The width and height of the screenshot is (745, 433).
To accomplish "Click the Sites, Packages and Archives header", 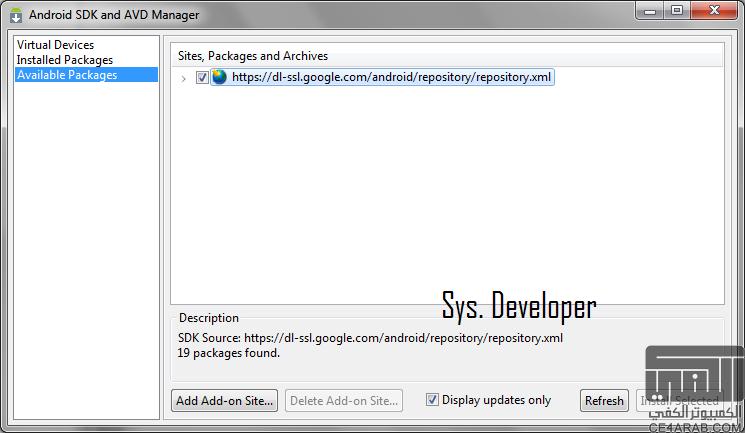I will click(253, 56).
